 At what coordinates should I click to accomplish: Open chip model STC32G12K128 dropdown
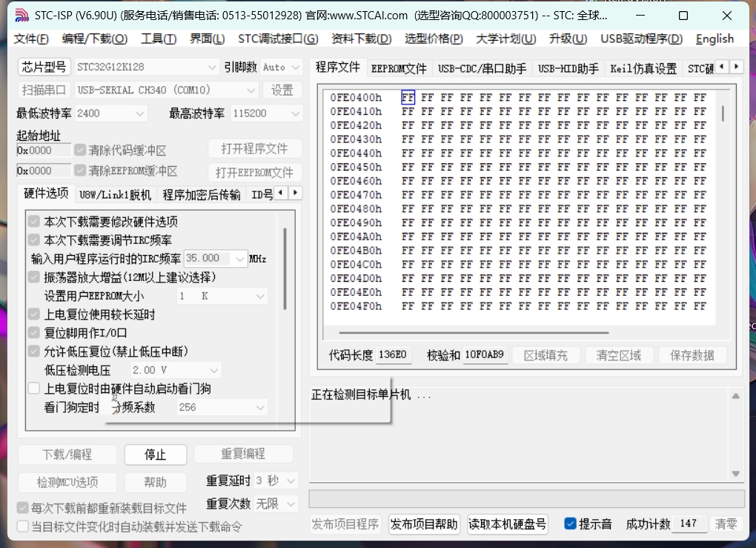(147, 67)
